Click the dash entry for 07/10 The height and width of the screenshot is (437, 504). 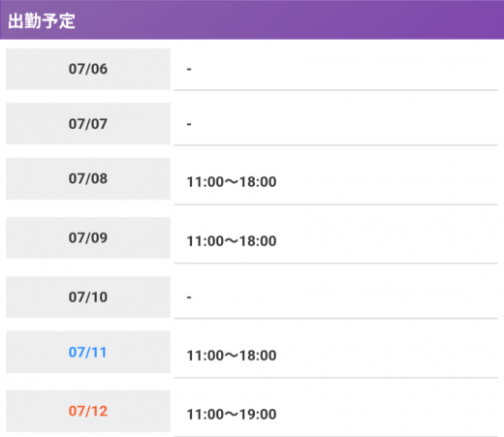click(x=189, y=297)
